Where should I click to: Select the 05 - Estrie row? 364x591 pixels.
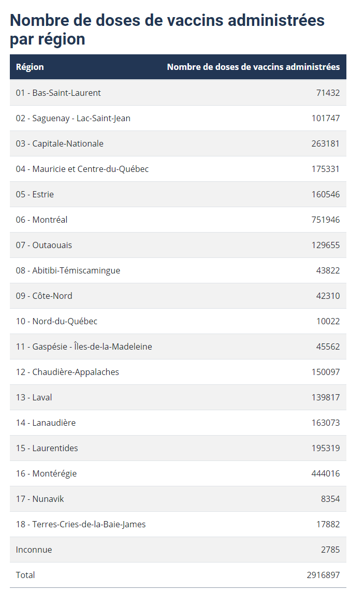pyautogui.click(x=178, y=194)
